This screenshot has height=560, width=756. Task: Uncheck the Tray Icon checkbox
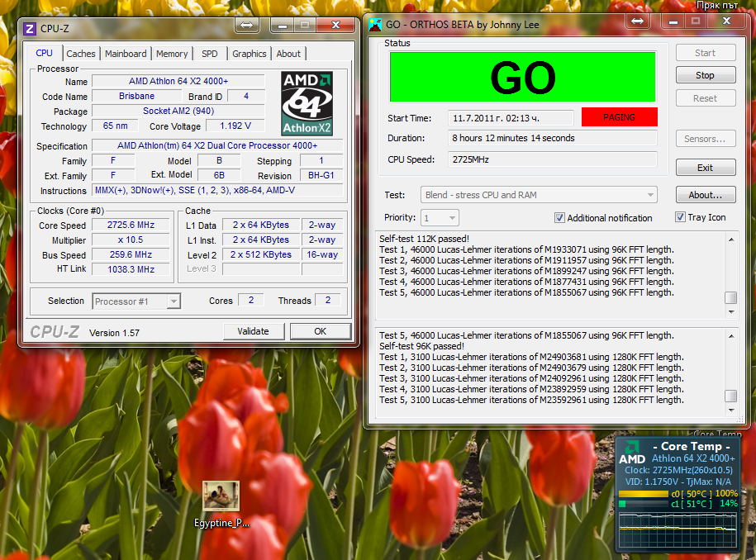(x=680, y=217)
